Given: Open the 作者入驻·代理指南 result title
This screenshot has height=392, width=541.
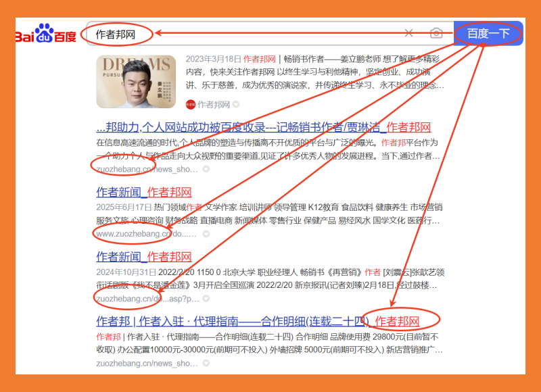Looking at the screenshot, I should tap(258, 320).
